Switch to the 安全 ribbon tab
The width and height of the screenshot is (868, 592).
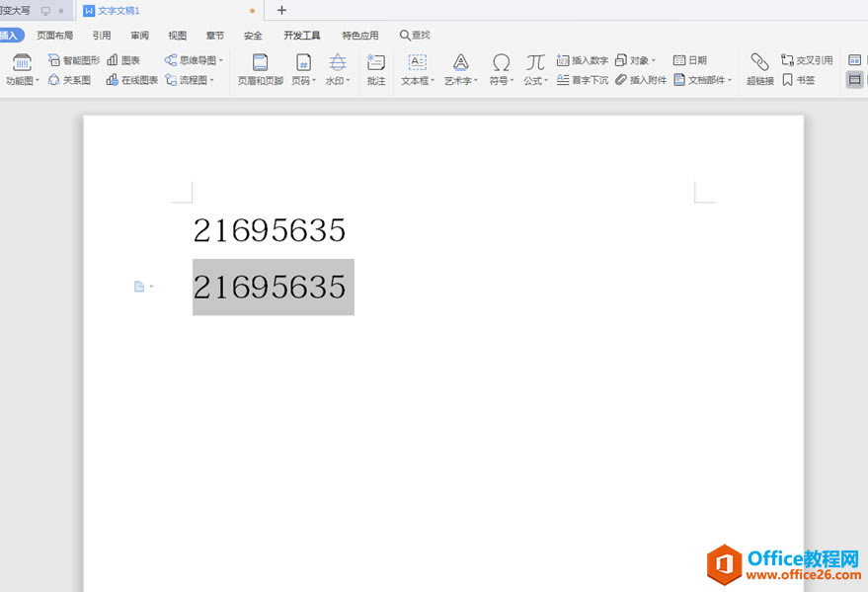(253, 36)
